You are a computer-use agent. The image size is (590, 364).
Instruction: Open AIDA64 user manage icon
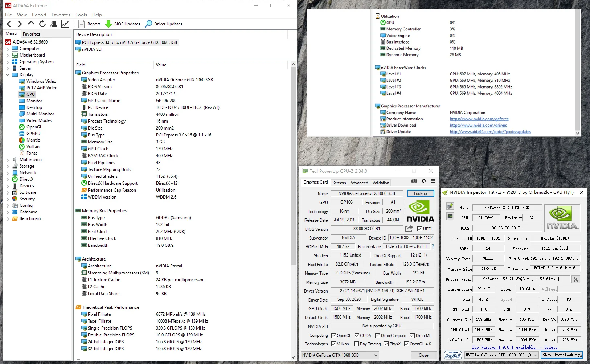pyautogui.click(x=54, y=24)
